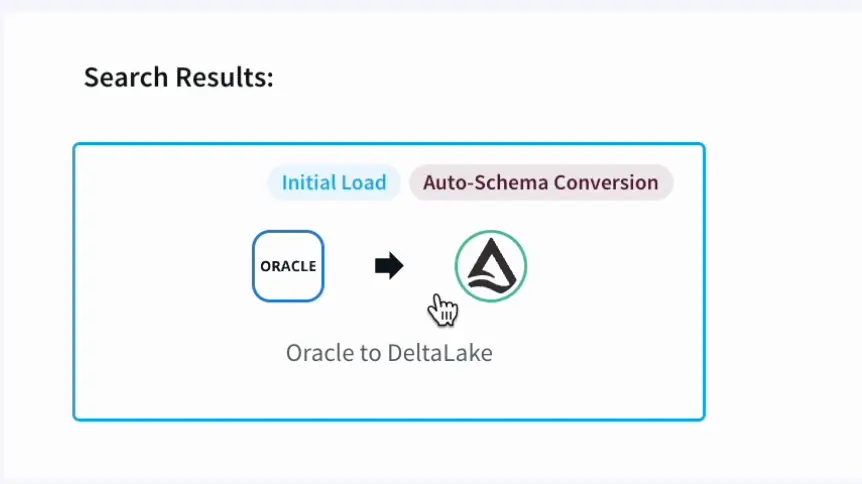Click the Initial Load tag
The width and height of the screenshot is (862, 484).
click(334, 183)
